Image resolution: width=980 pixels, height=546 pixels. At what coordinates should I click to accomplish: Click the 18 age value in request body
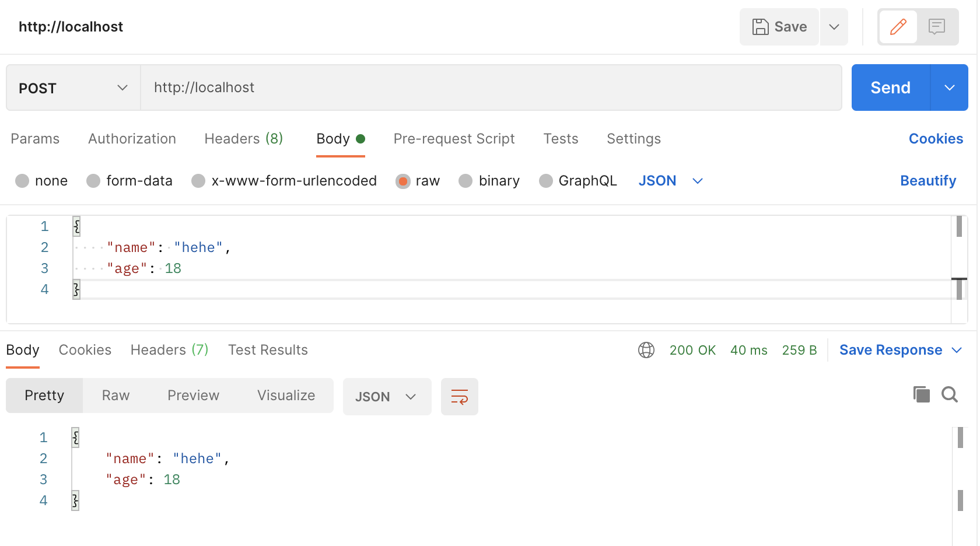click(x=173, y=268)
